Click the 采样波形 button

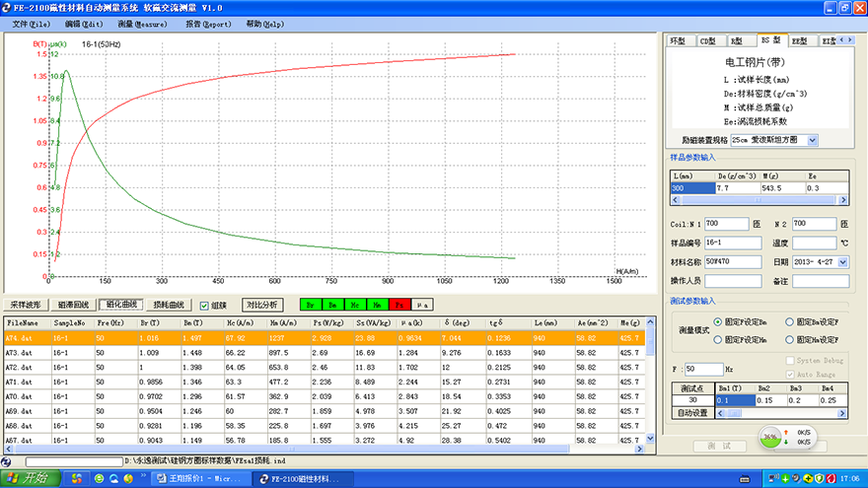point(26,305)
